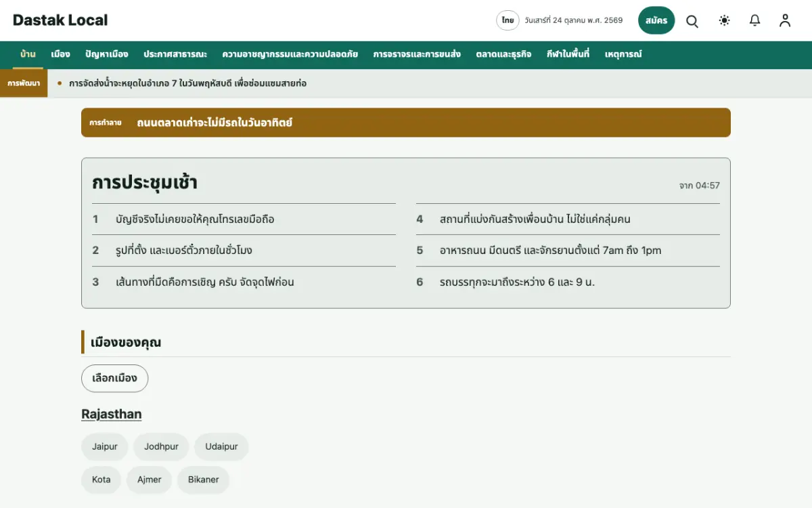Viewport: 812px width, 508px height.
Task: Open the Rajasthan state link
Action: pyautogui.click(x=112, y=414)
